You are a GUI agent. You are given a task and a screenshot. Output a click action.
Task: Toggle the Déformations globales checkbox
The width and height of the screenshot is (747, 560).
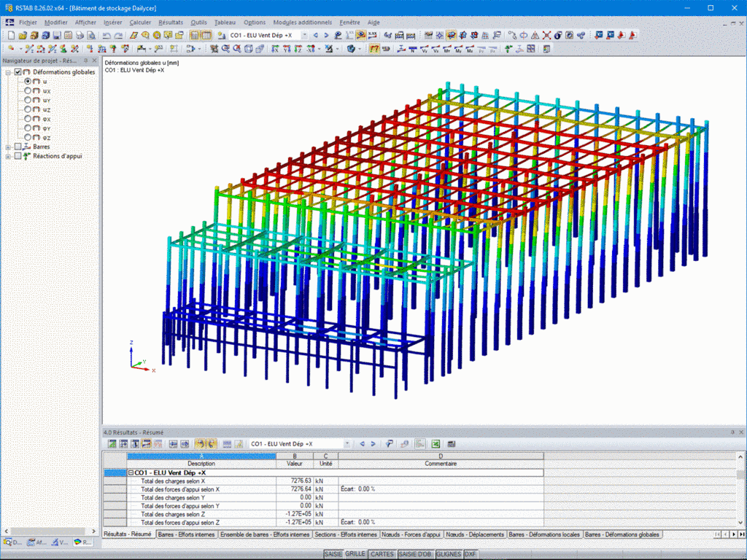point(18,72)
